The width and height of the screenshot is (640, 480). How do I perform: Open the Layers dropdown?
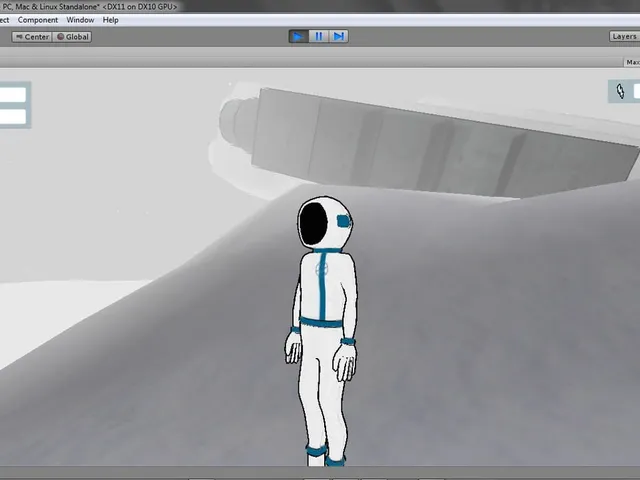pyautogui.click(x=624, y=36)
